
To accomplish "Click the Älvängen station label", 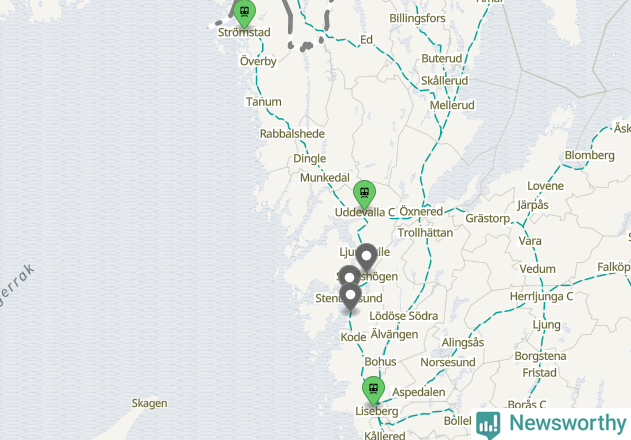I will pyautogui.click(x=394, y=335).
